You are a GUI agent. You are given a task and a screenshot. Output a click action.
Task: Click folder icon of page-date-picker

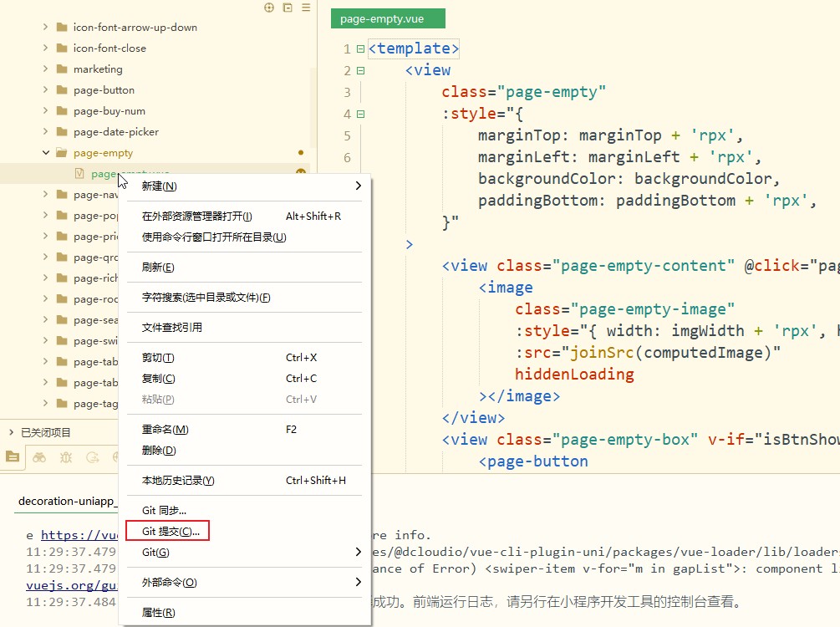pos(61,132)
